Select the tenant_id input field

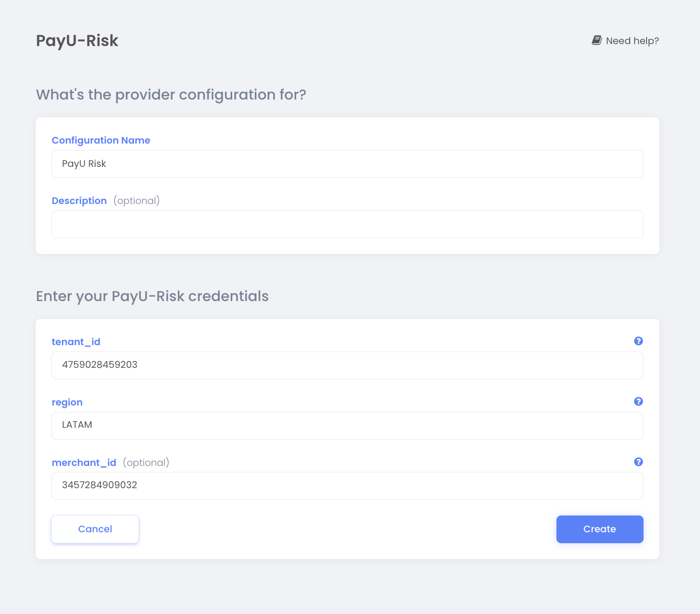(x=348, y=365)
